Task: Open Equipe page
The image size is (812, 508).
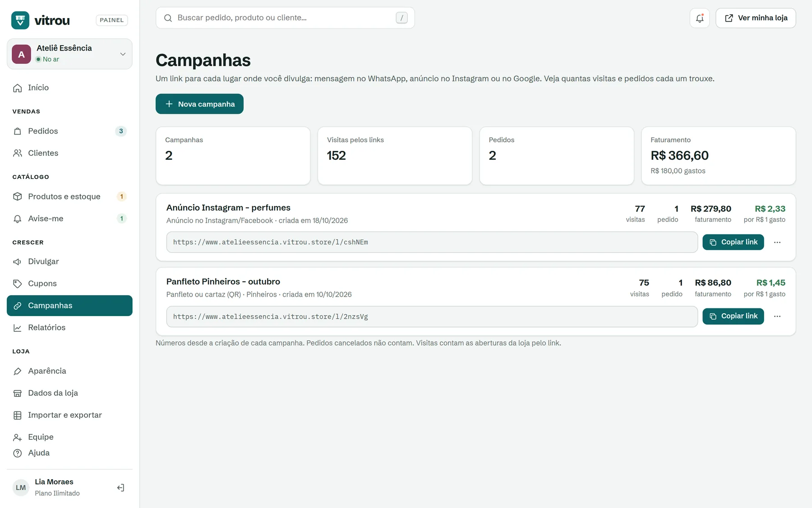Action: [x=69, y=437]
